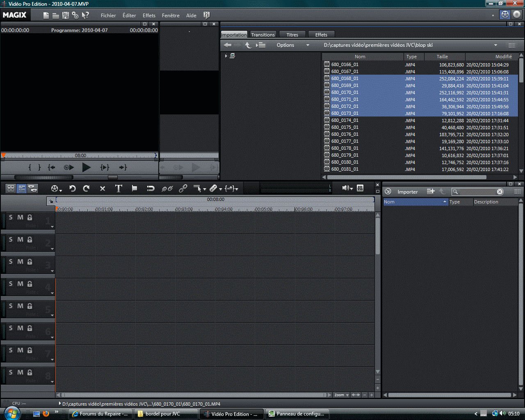The image size is (525, 420).
Task: Jump to the range end in program monitor
Action: coord(123,167)
